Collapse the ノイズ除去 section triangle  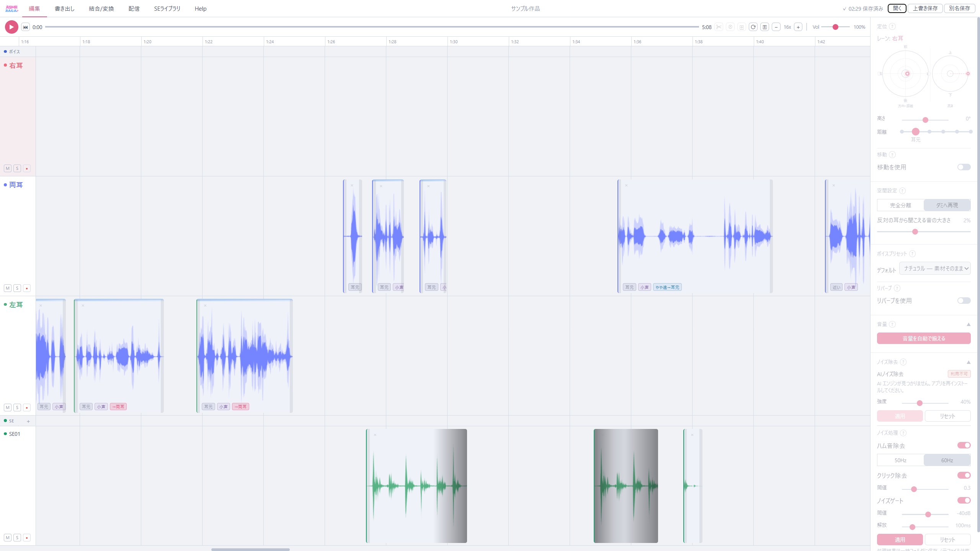pyautogui.click(x=969, y=362)
